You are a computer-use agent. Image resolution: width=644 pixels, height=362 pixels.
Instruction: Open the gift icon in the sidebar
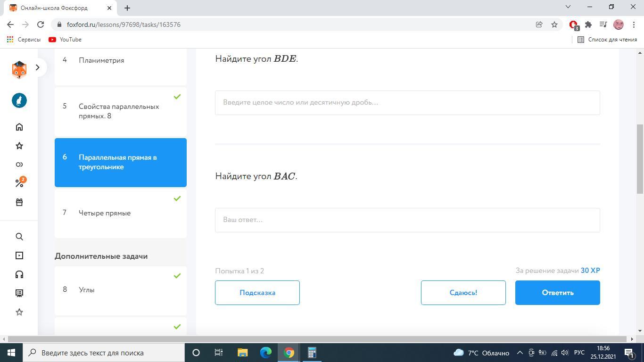(x=19, y=202)
